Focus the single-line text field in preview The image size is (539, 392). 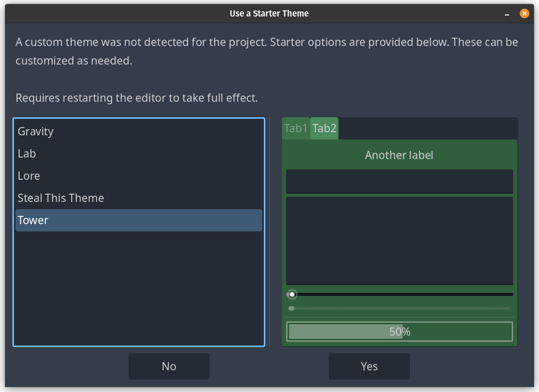[x=399, y=181]
